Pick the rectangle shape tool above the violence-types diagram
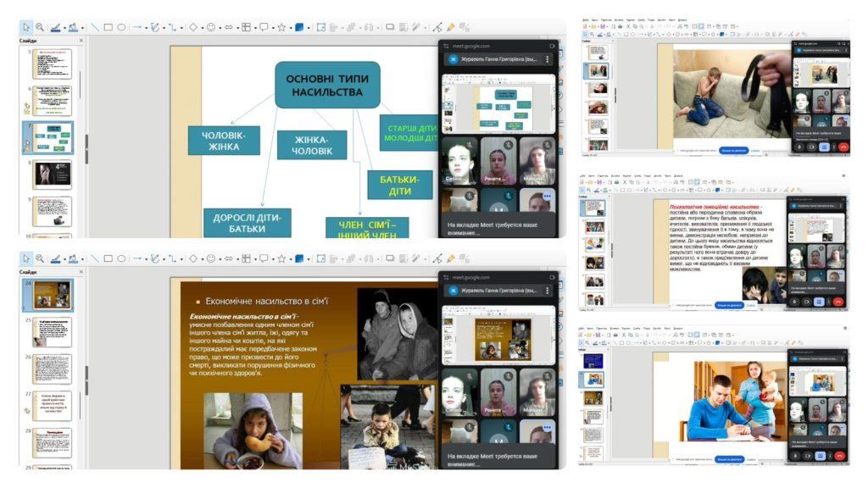This screenshot has width=868, height=488. click(x=108, y=27)
